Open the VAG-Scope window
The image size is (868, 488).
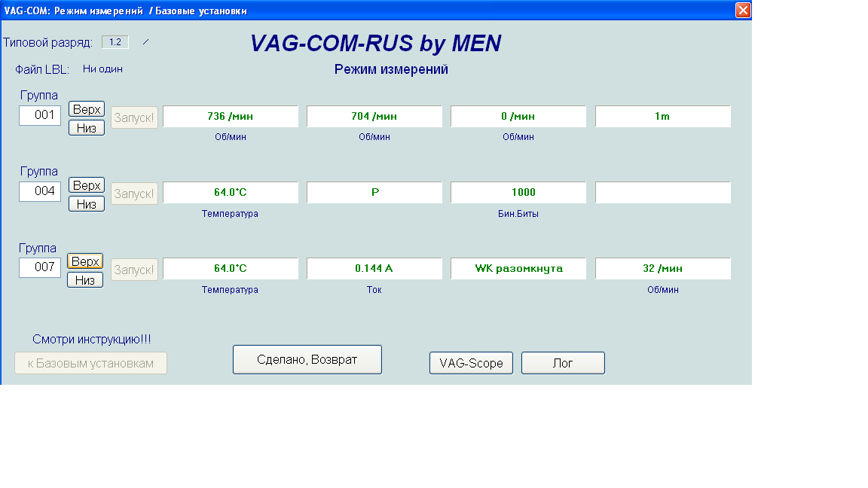[471, 363]
